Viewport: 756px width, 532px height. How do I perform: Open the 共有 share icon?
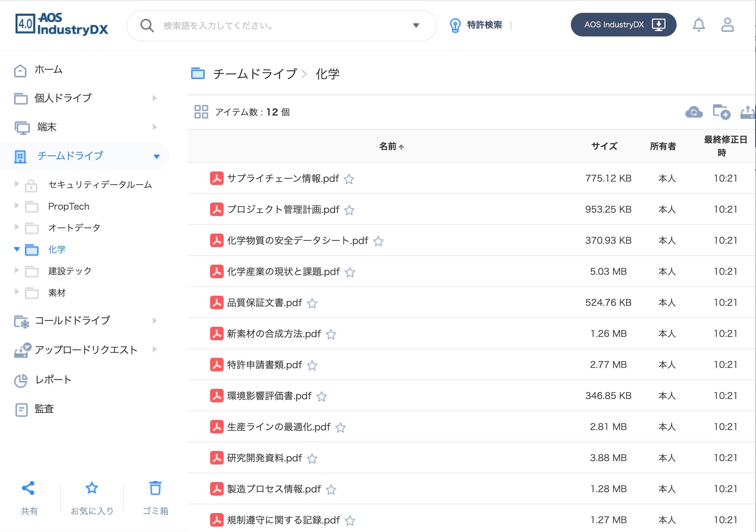pyautogui.click(x=28, y=488)
